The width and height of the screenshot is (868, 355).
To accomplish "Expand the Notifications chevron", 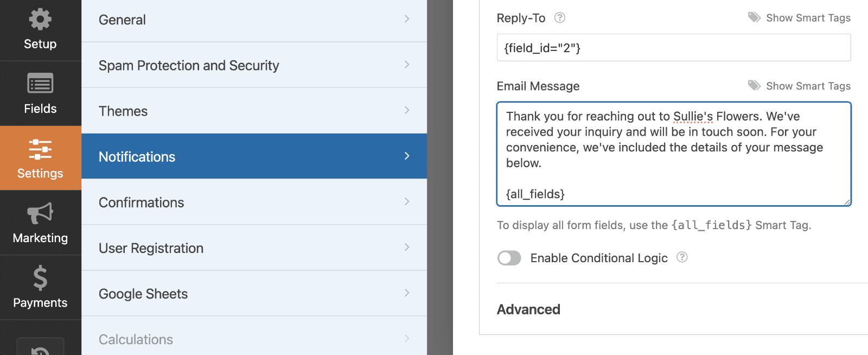I will 406,156.
